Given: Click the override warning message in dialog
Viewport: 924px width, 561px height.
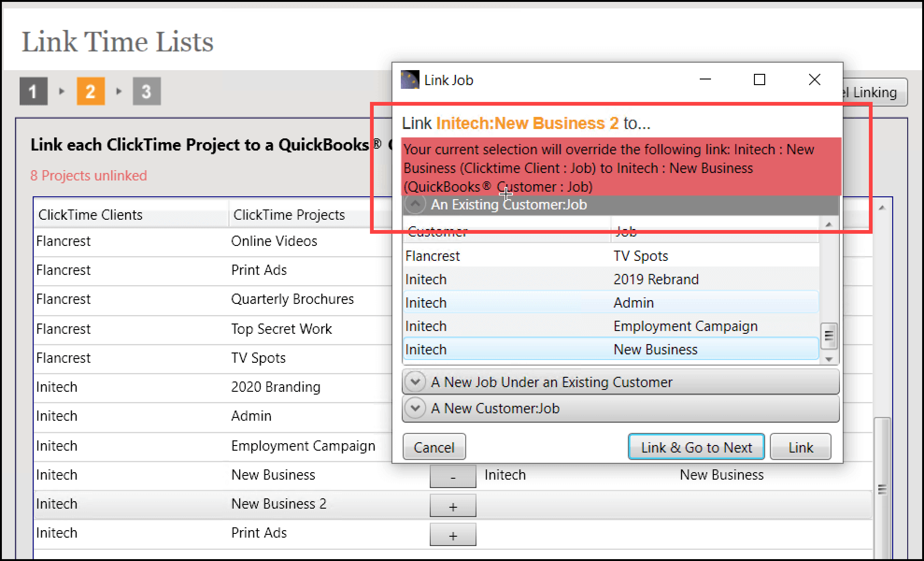Looking at the screenshot, I should [621, 168].
